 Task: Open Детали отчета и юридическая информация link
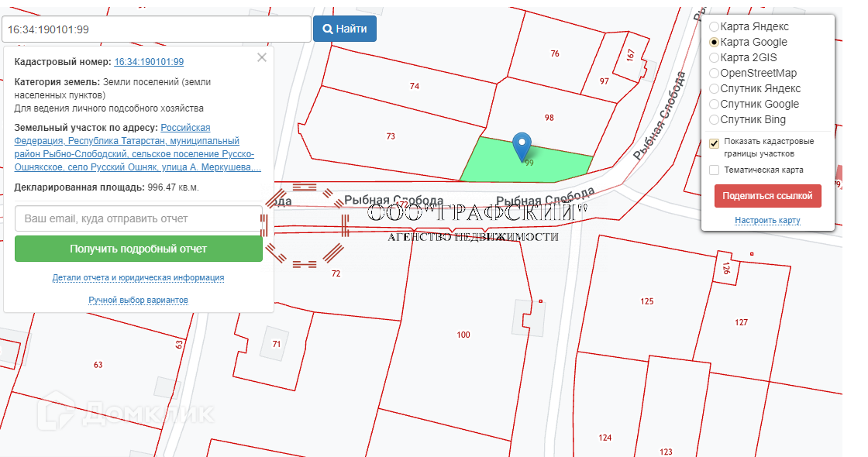(x=139, y=278)
